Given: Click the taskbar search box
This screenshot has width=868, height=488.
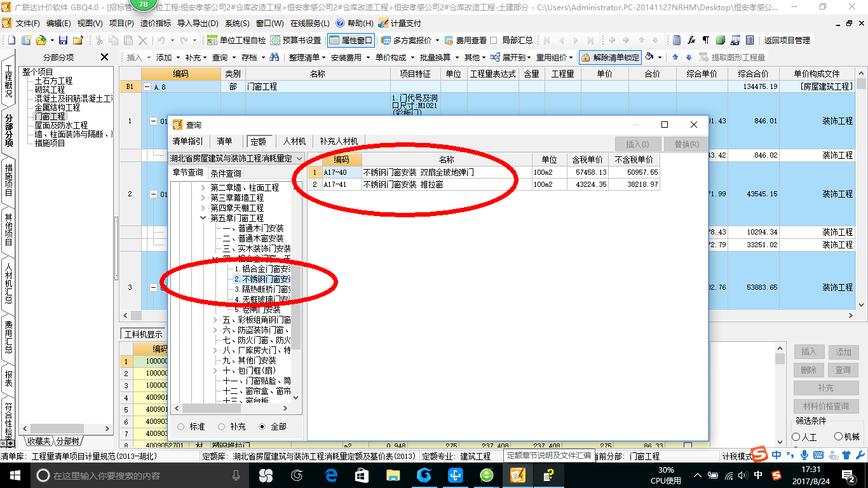Looking at the screenshot, I should coord(138,475).
